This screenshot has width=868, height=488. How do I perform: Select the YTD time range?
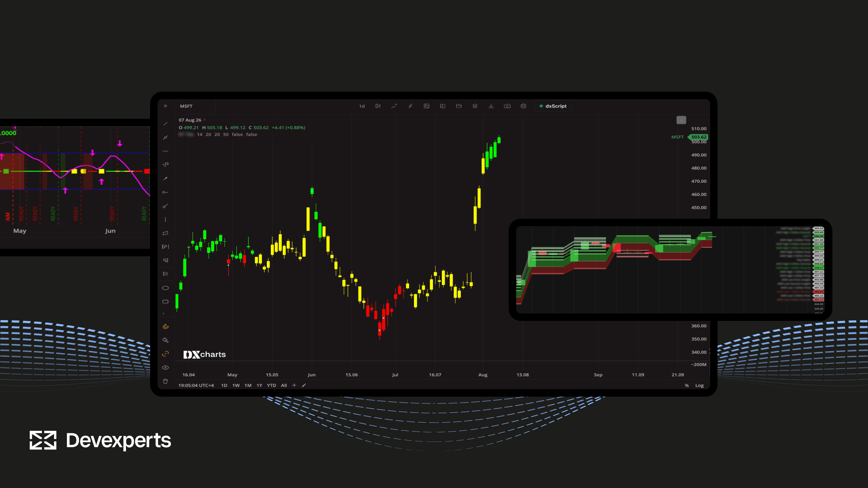(x=272, y=385)
